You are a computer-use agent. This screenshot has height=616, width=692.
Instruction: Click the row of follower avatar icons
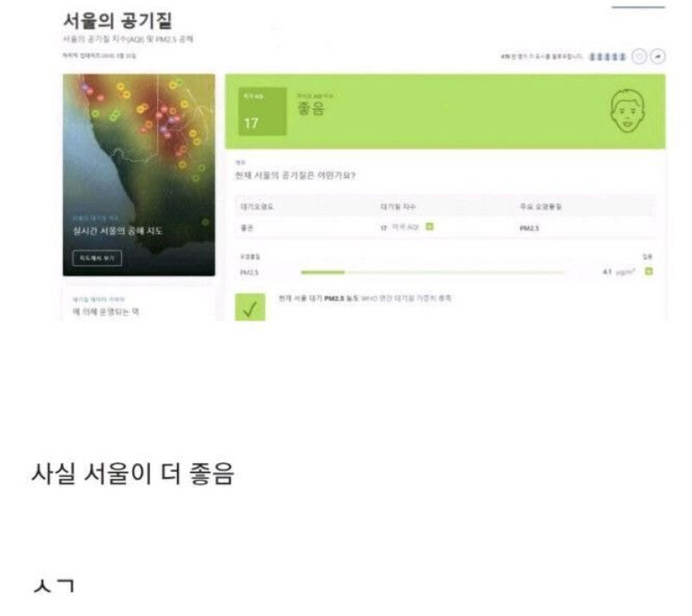click(x=607, y=57)
